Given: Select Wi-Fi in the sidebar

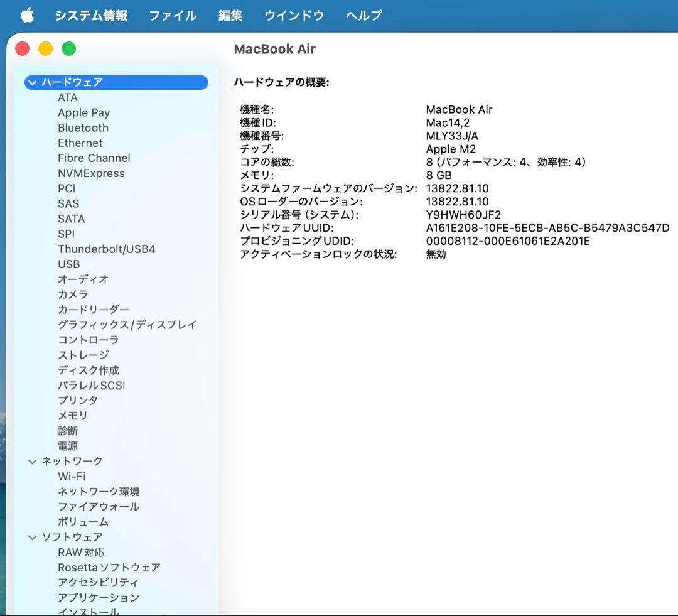Looking at the screenshot, I should pos(72,476).
